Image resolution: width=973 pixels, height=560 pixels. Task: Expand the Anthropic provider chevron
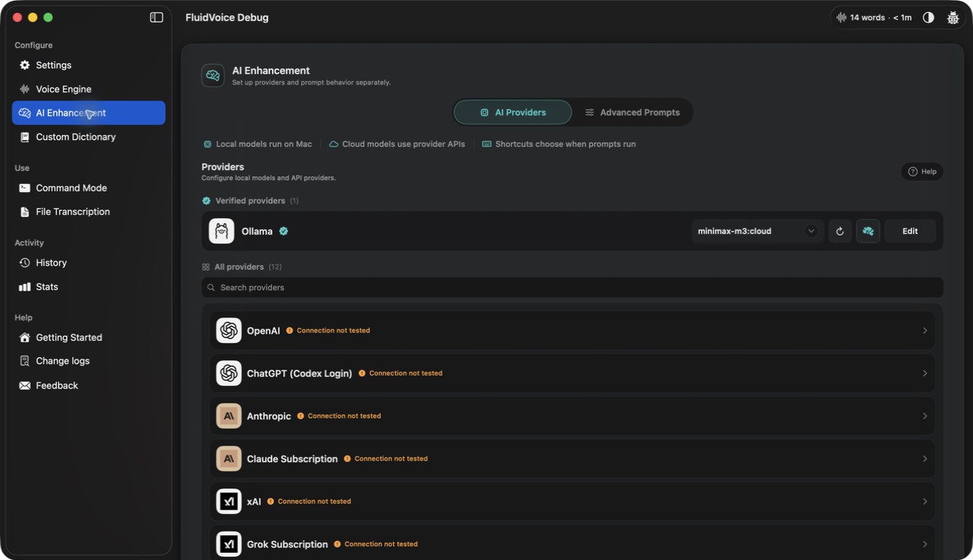click(x=925, y=416)
